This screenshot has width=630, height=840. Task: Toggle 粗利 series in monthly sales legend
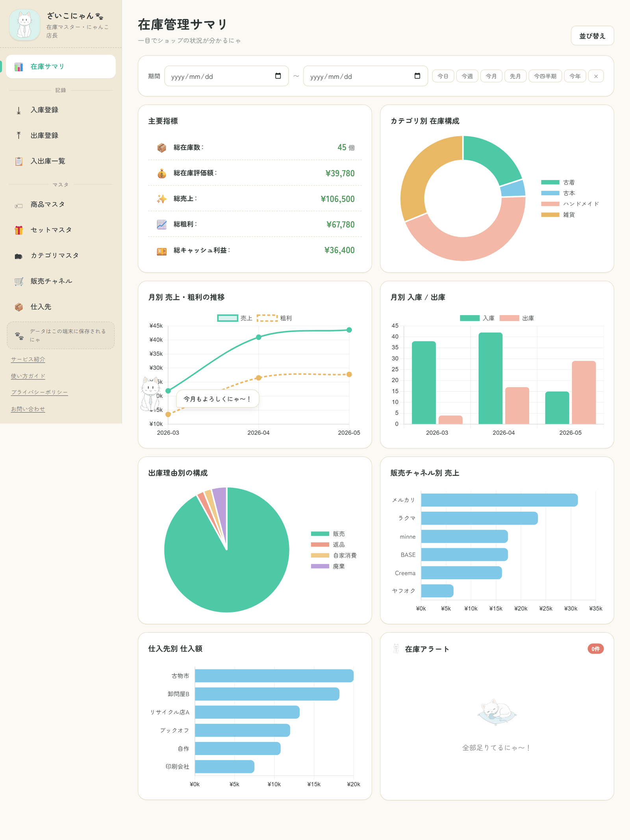pyautogui.click(x=274, y=318)
